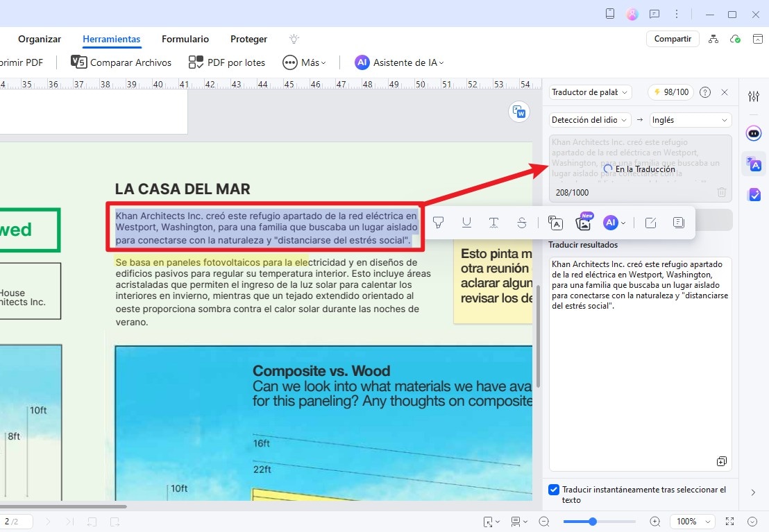Switch to the Herramientas tab
769x532 pixels.
coord(111,39)
